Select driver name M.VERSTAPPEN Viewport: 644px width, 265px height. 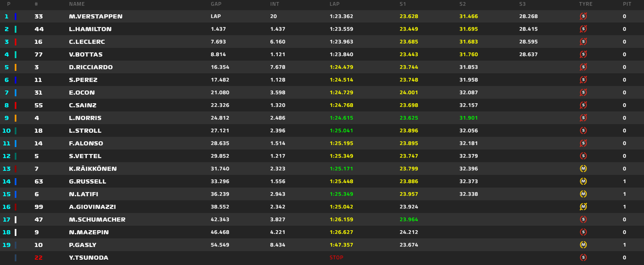(x=95, y=16)
